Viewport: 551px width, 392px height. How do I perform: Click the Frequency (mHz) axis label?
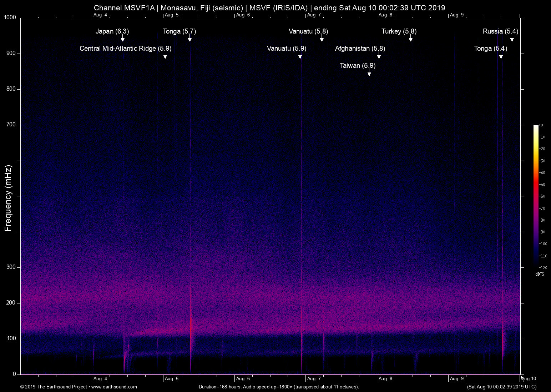[x=8, y=198]
